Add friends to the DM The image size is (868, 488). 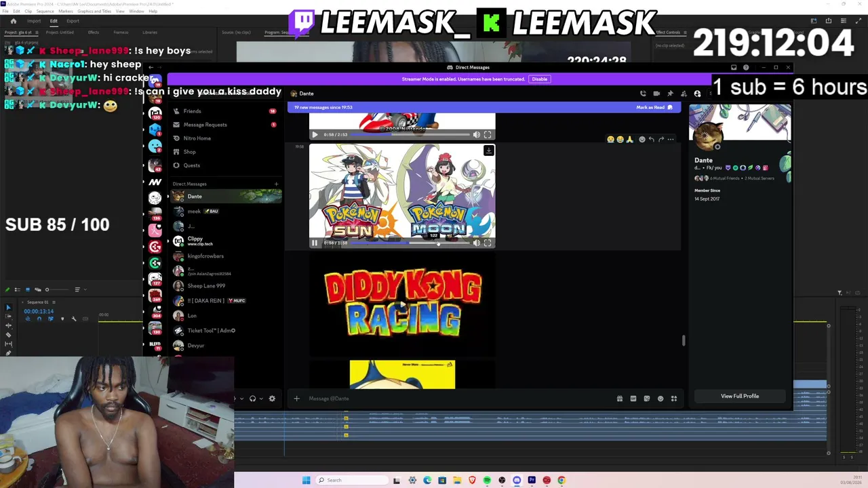684,94
